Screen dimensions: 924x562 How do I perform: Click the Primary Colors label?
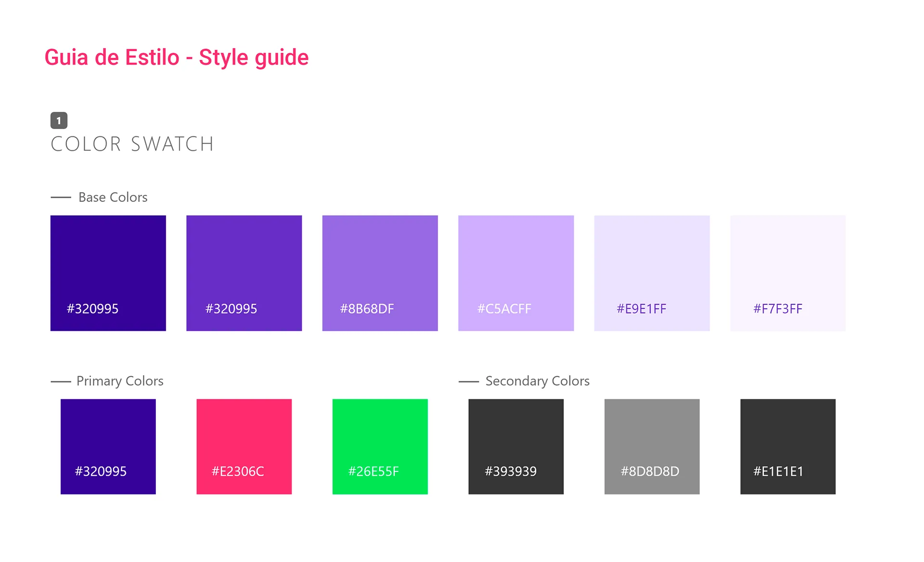click(120, 381)
